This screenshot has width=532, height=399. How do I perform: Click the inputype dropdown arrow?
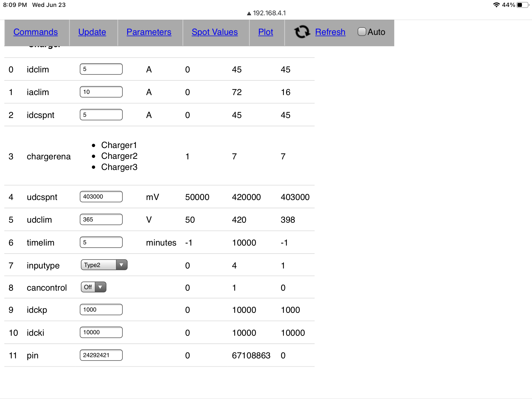tap(121, 265)
